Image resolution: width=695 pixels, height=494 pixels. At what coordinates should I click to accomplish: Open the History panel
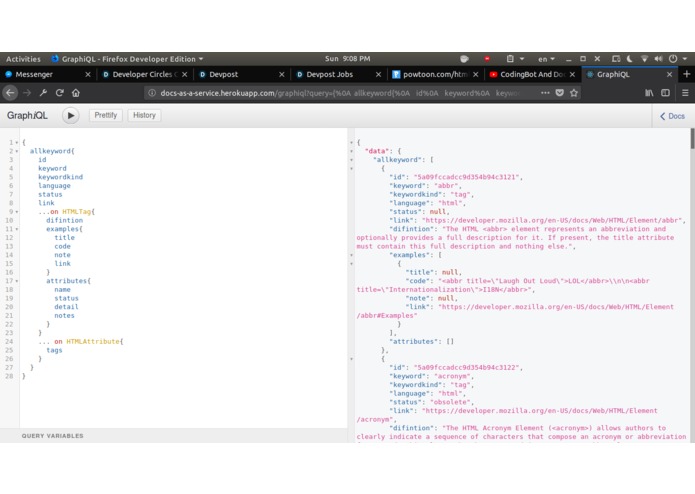point(144,115)
